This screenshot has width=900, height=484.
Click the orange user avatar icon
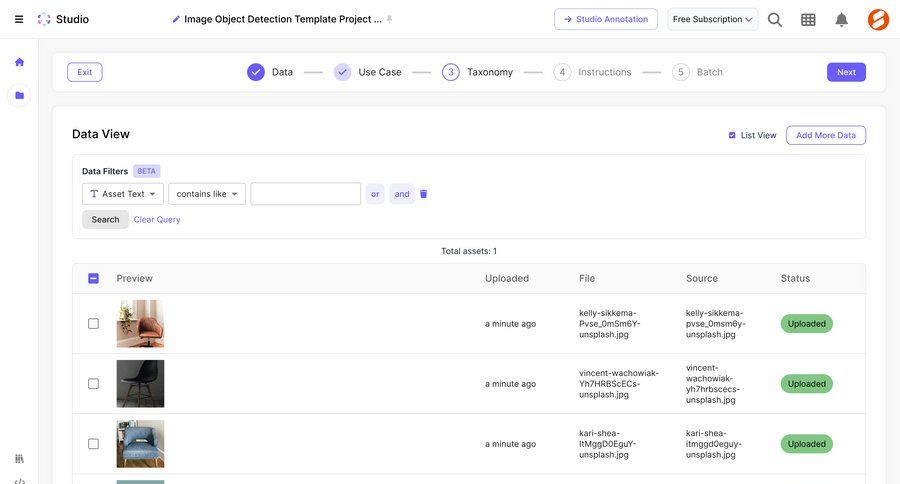coord(878,19)
